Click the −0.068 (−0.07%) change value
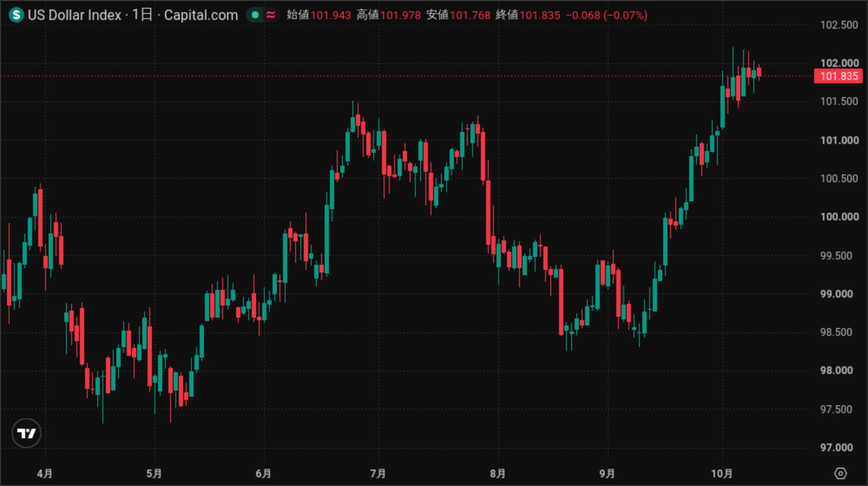 (607, 15)
